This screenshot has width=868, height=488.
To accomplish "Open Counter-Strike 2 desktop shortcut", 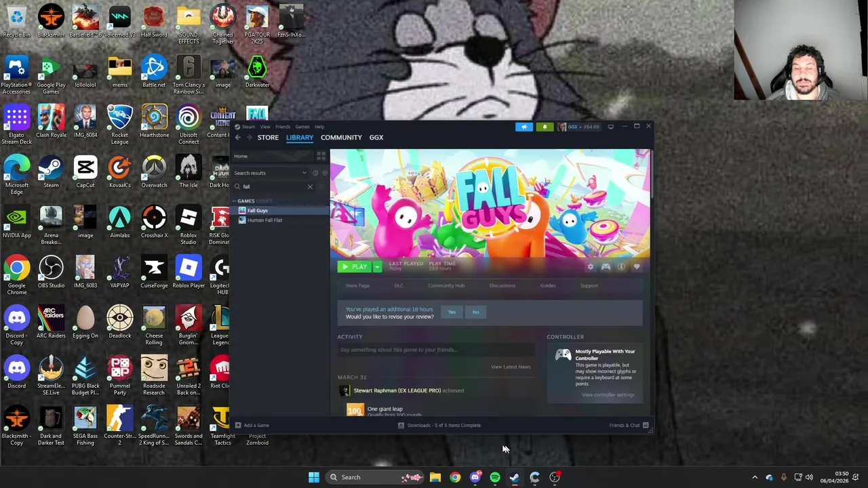I will click(x=119, y=425).
